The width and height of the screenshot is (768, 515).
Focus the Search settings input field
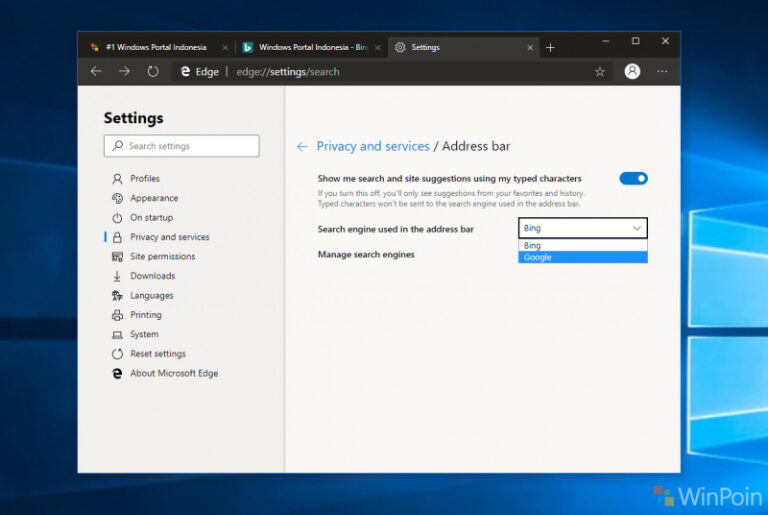pyautogui.click(x=182, y=146)
